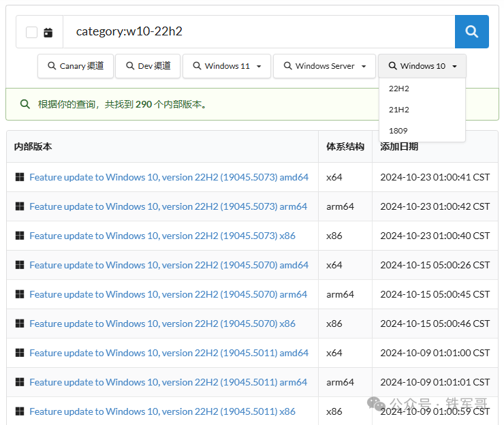
Task: Open Feature update 22H2 (19045.5011) arm64 link
Action: [168, 382]
